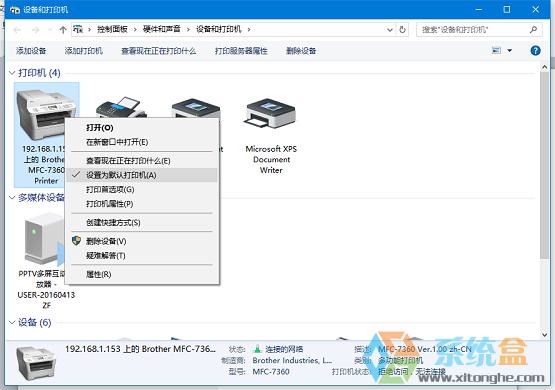The width and height of the screenshot is (555, 390).
Task: Click the Microsoft XPS Document Writer label
Action: 271,159
